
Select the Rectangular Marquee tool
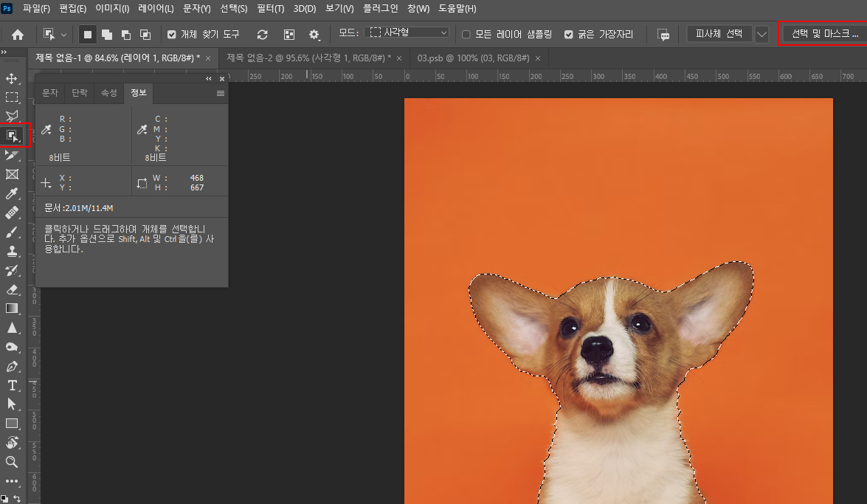click(12, 97)
